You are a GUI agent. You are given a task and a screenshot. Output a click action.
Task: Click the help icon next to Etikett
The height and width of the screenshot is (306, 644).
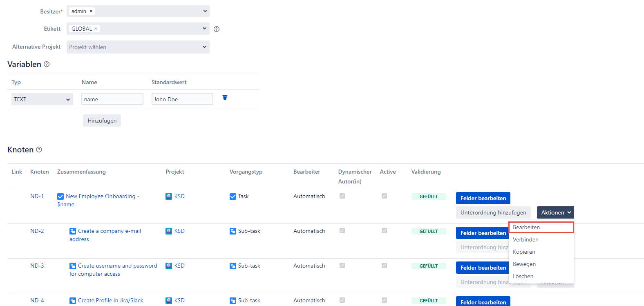(x=217, y=29)
